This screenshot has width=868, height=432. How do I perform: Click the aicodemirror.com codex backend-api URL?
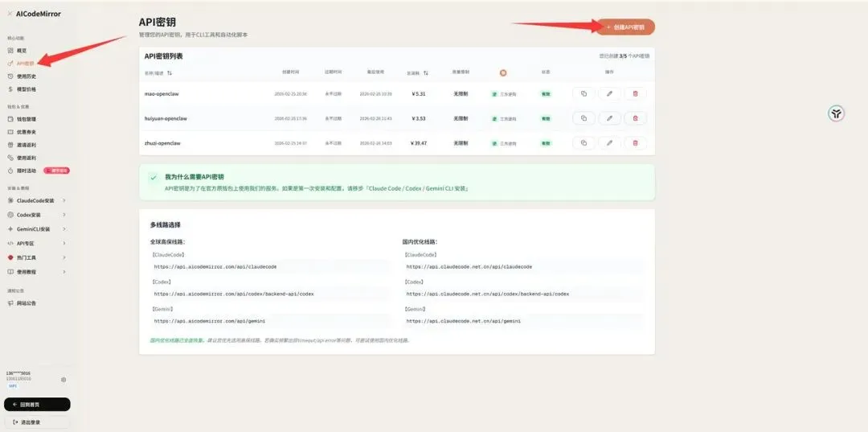point(234,294)
